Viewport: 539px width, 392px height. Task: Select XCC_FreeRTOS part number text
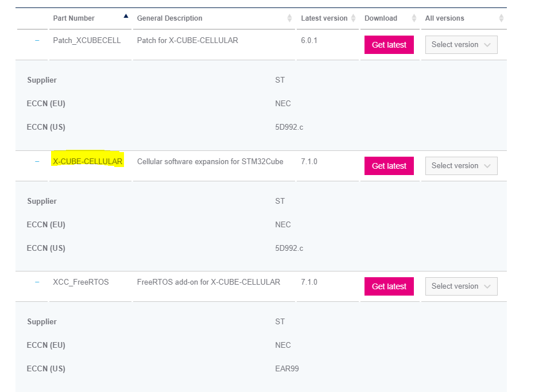[81, 282]
